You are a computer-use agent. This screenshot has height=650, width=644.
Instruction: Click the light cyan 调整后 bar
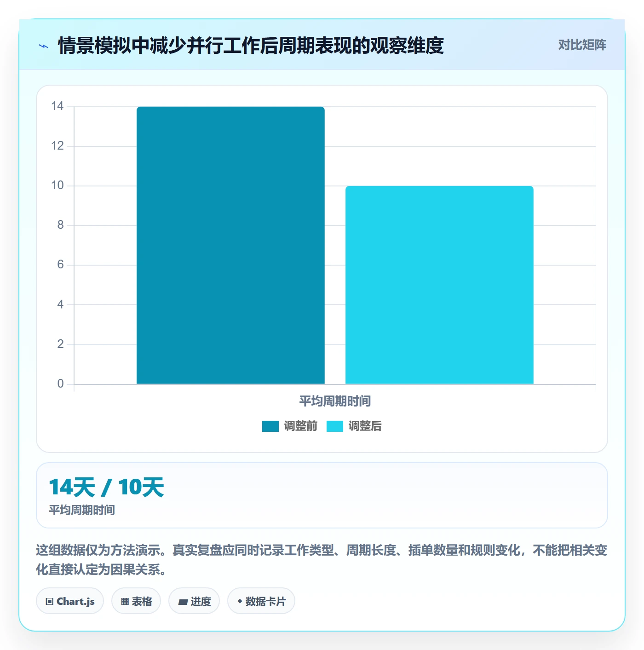(439, 285)
